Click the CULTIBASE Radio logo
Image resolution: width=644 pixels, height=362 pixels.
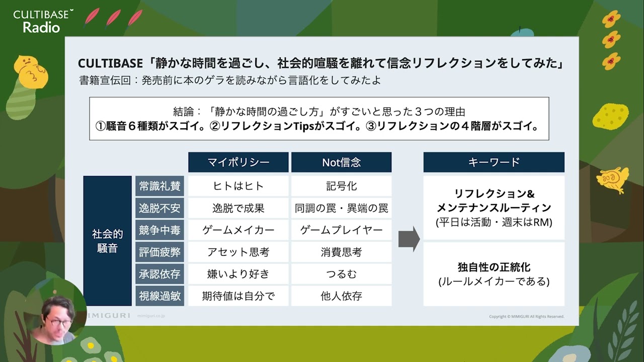[43, 21]
